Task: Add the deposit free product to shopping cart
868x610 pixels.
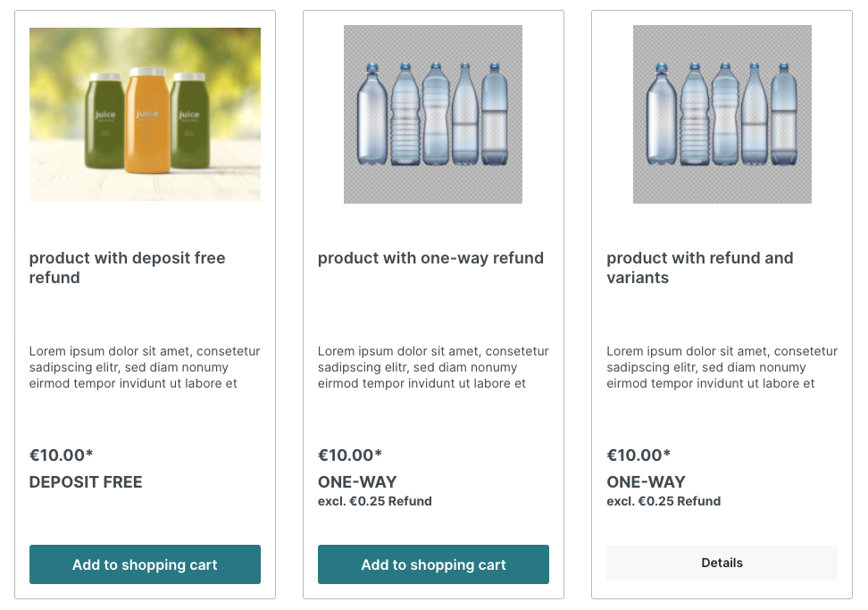Action: pyautogui.click(x=145, y=564)
